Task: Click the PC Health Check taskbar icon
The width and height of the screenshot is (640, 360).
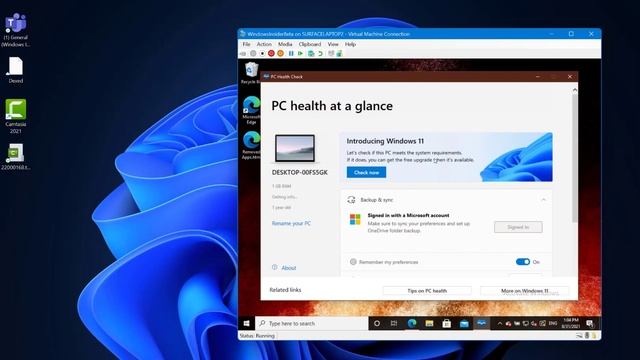Action: pyautogui.click(x=482, y=323)
